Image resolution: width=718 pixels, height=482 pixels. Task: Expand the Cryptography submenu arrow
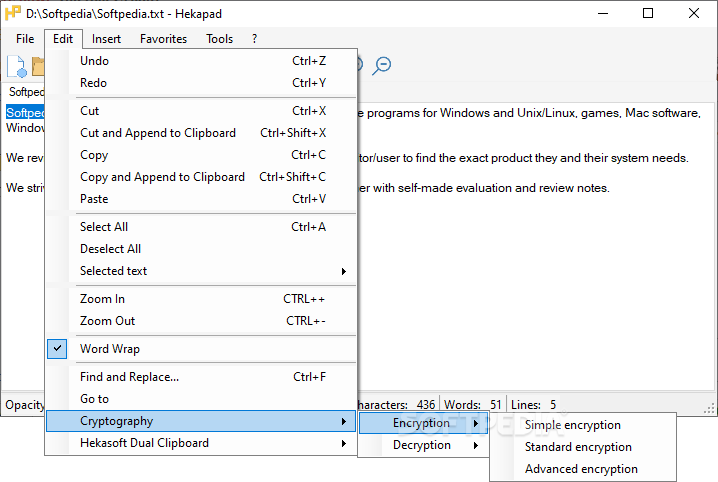point(343,421)
